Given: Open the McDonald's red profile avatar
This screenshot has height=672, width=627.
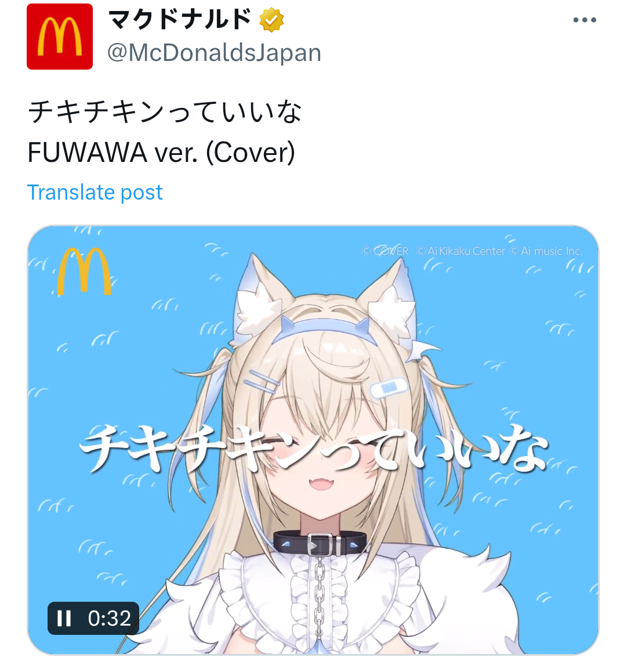Looking at the screenshot, I should click(60, 37).
